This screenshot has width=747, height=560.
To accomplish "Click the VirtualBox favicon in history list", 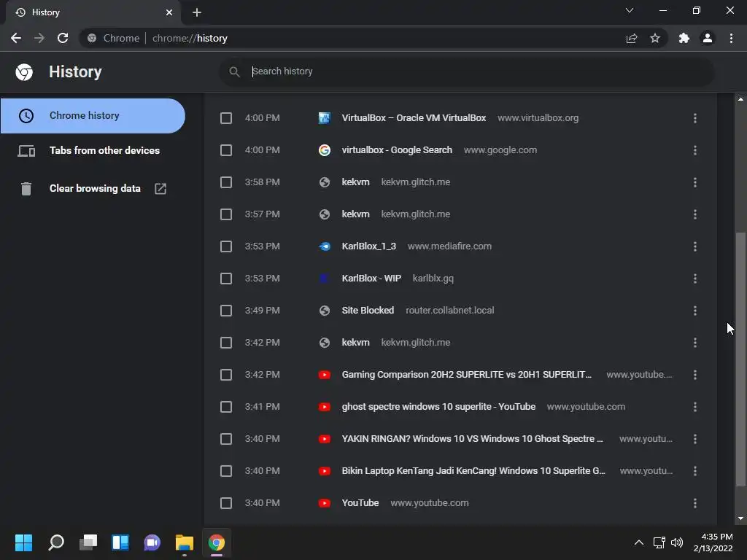I will [x=325, y=117].
